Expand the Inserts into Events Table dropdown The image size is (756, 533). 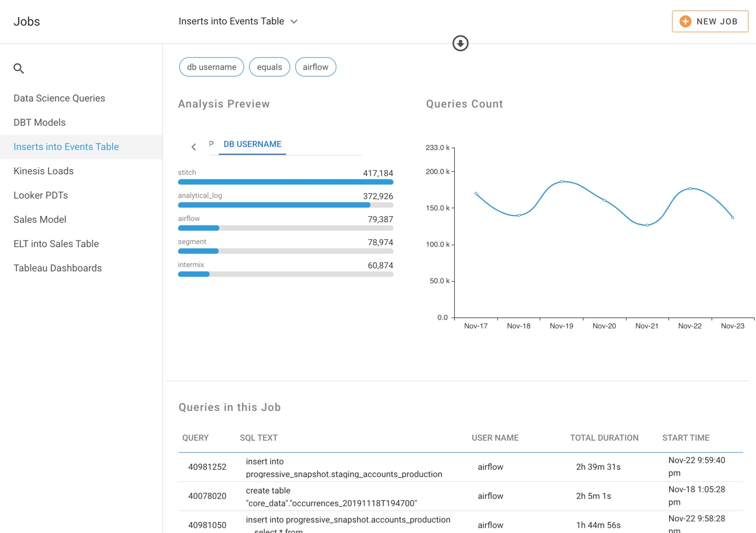point(294,21)
